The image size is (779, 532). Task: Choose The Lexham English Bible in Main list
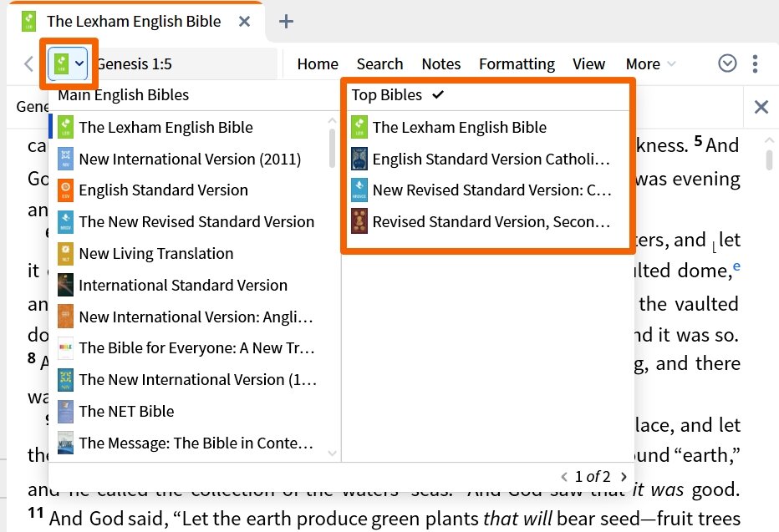(x=189, y=127)
